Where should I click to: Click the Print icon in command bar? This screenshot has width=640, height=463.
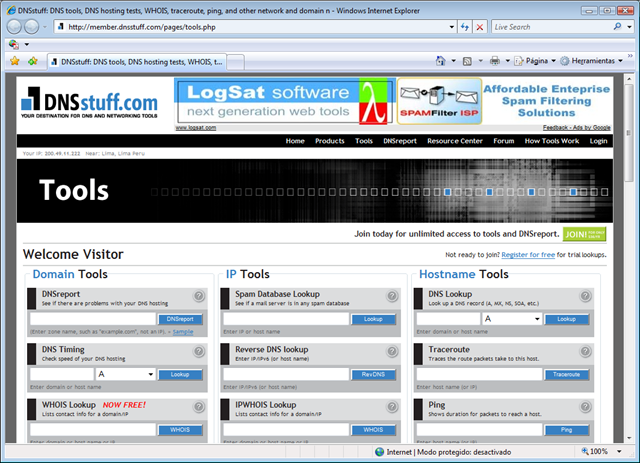[494, 61]
